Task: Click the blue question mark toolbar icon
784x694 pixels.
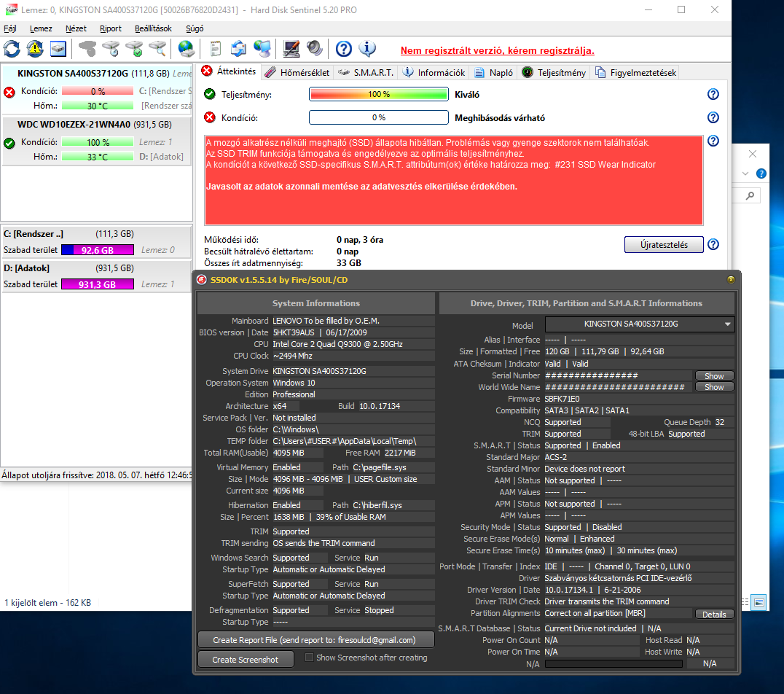Action: click(x=343, y=49)
